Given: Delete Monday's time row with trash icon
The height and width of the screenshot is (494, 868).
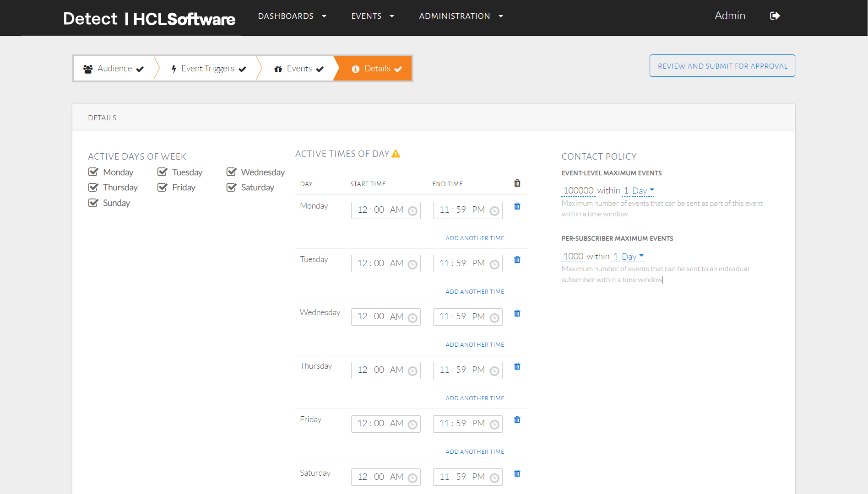Looking at the screenshot, I should [x=517, y=206].
